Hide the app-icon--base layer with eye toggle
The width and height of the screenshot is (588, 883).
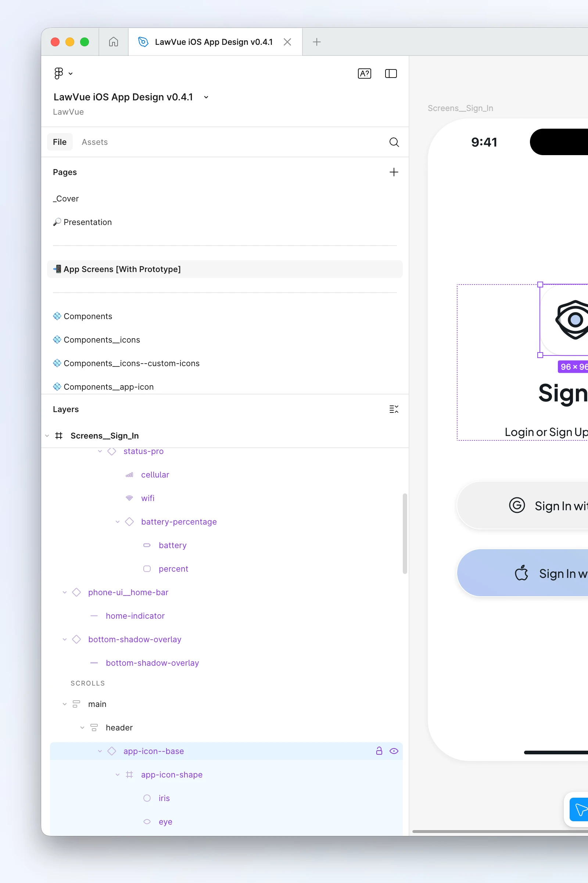click(x=394, y=751)
